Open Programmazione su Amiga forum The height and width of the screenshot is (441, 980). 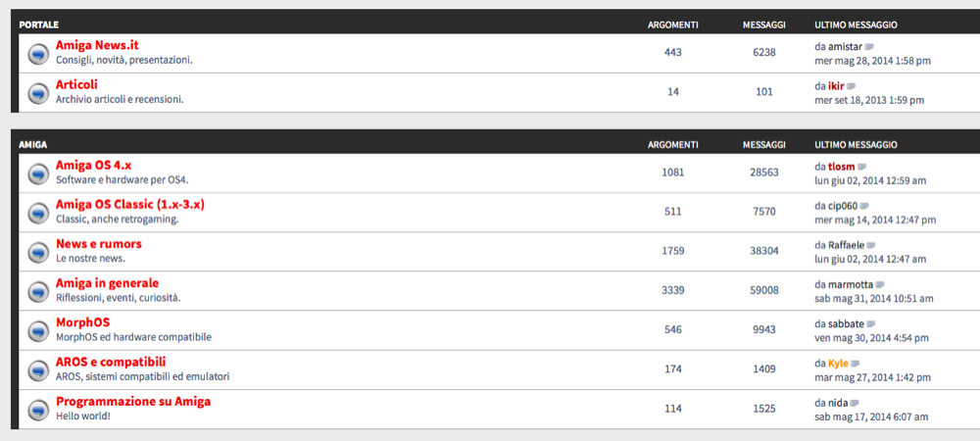pos(133,401)
